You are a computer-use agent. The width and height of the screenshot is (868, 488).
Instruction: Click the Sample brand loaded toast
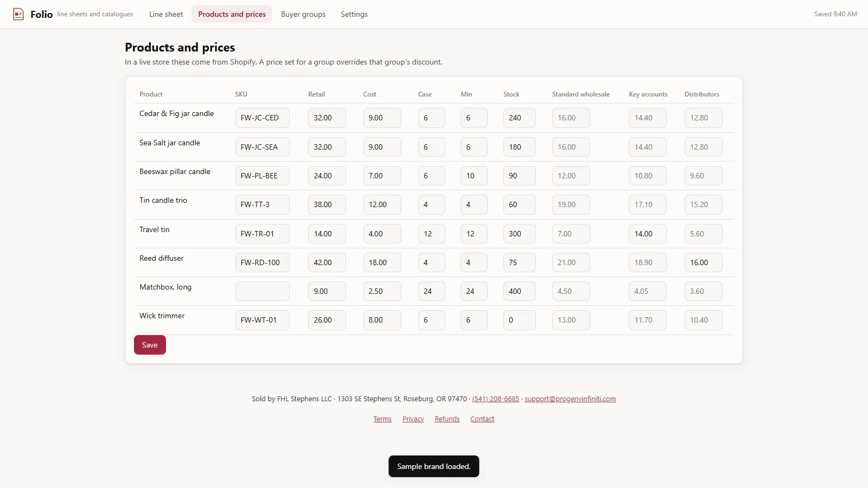(433, 466)
